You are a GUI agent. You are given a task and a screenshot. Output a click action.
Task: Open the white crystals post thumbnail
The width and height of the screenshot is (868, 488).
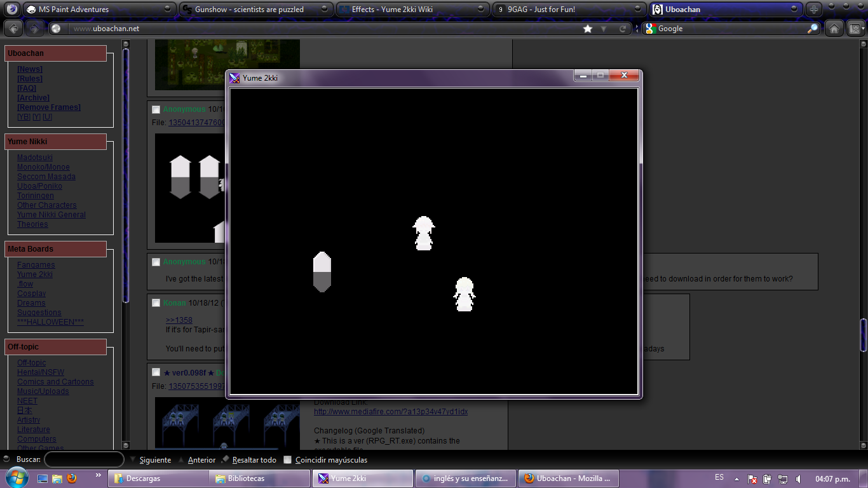click(x=191, y=188)
